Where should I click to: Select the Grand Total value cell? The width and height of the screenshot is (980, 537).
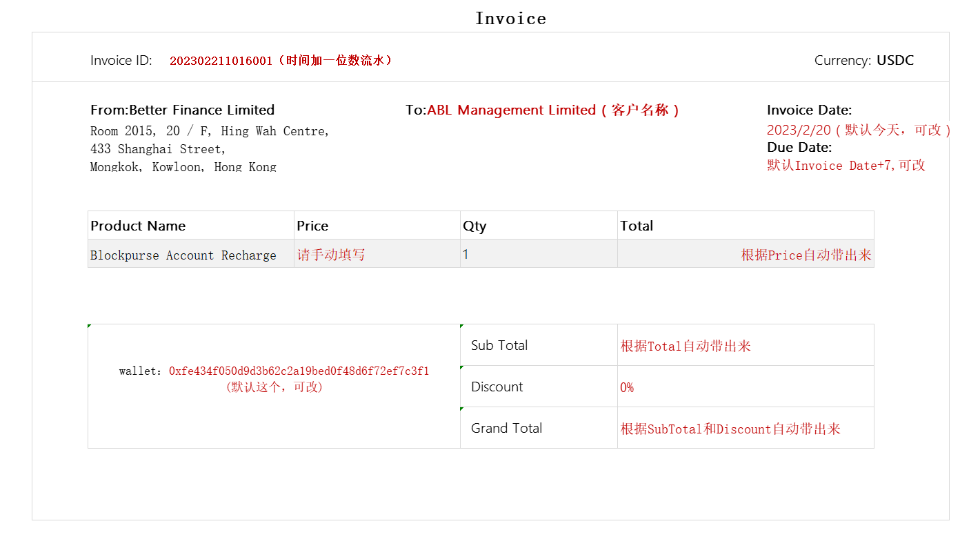coord(746,428)
